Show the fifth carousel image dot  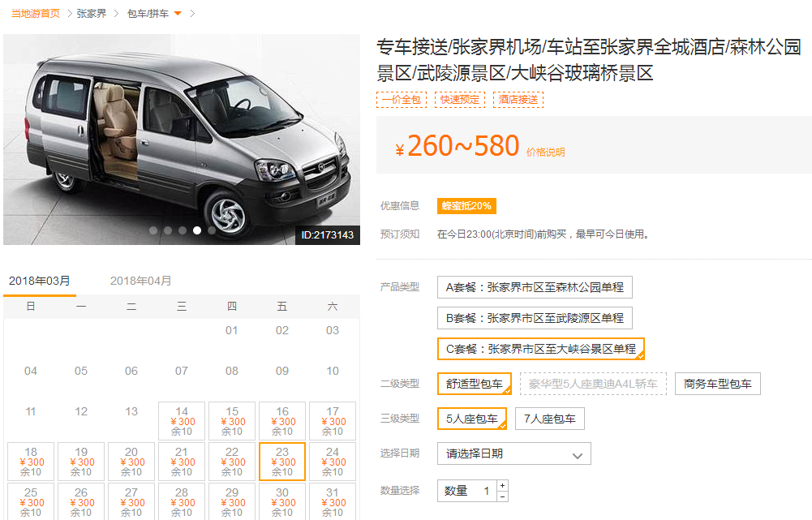(x=211, y=230)
